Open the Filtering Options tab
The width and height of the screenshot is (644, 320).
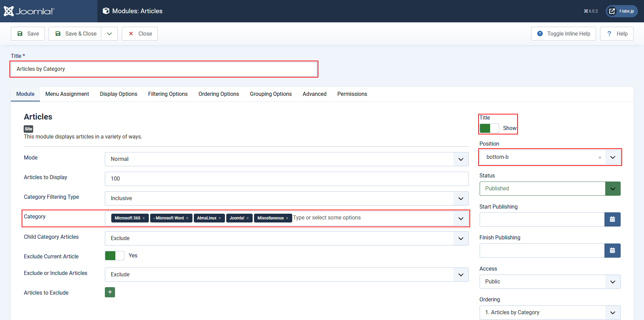coord(168,94)
